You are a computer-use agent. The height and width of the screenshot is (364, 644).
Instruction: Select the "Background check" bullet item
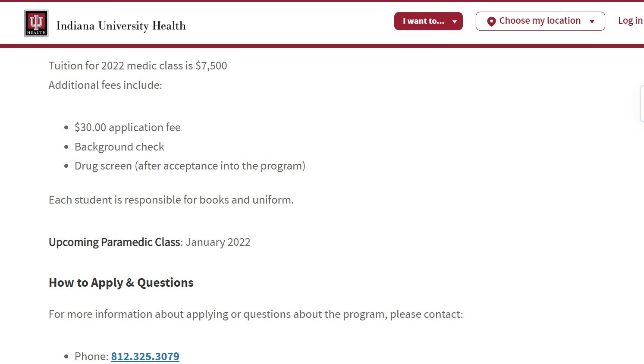[x=119, y=147]
